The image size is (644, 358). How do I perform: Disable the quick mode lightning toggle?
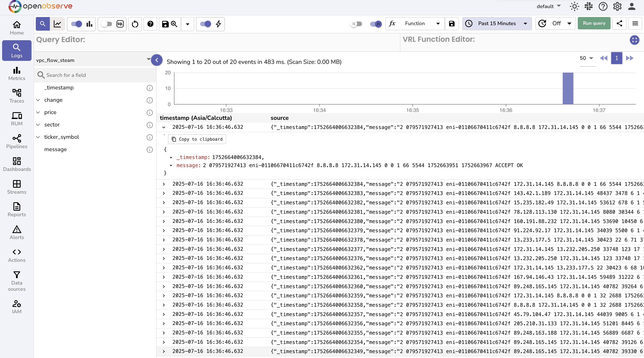click(x=206, y=24)
